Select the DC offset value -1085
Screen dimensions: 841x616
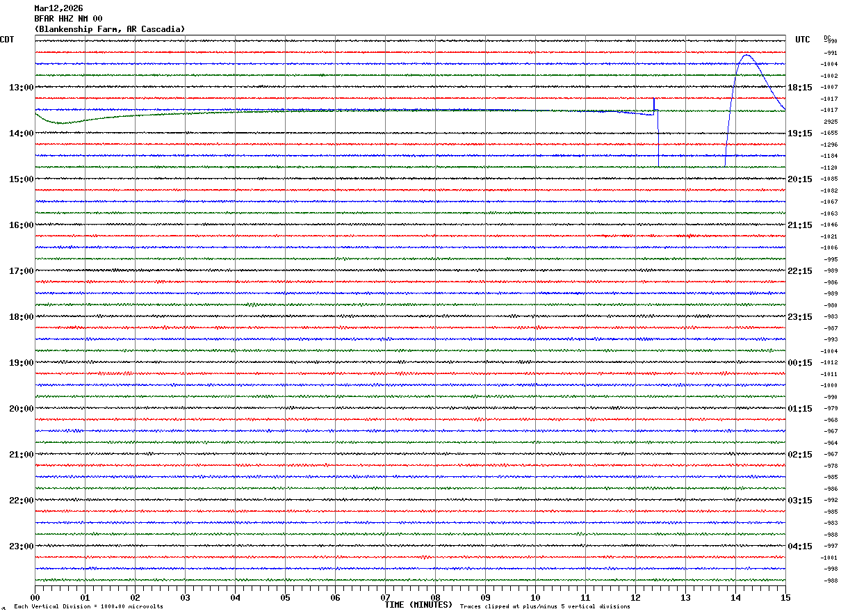[x=830, y=179]
